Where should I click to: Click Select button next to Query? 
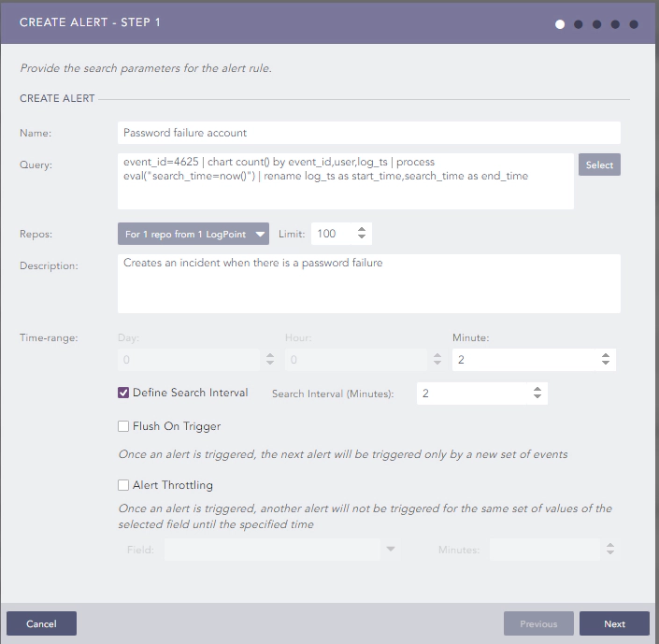[599, 165]
